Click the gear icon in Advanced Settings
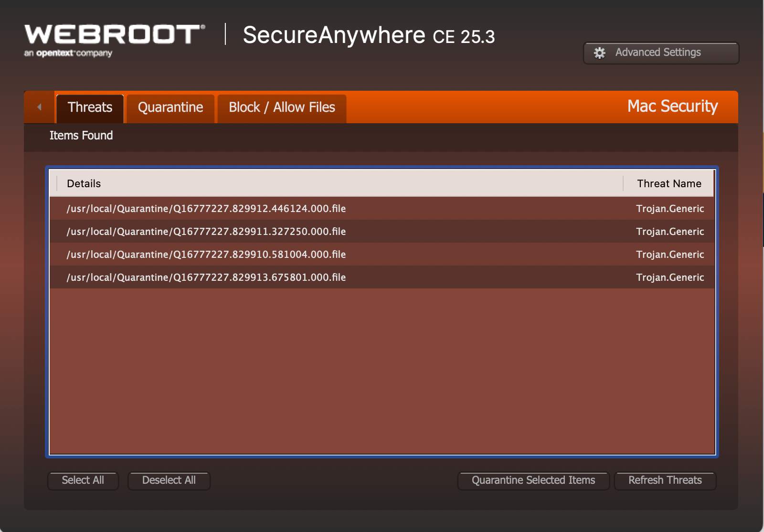The width and height of the screenshot is (764, 532). click(x=599, y=53)
